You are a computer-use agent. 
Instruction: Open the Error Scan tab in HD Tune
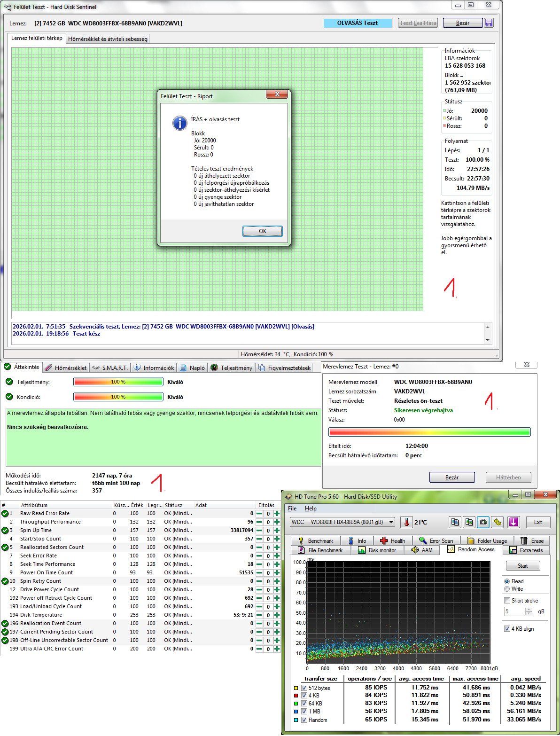pos(436,541)
